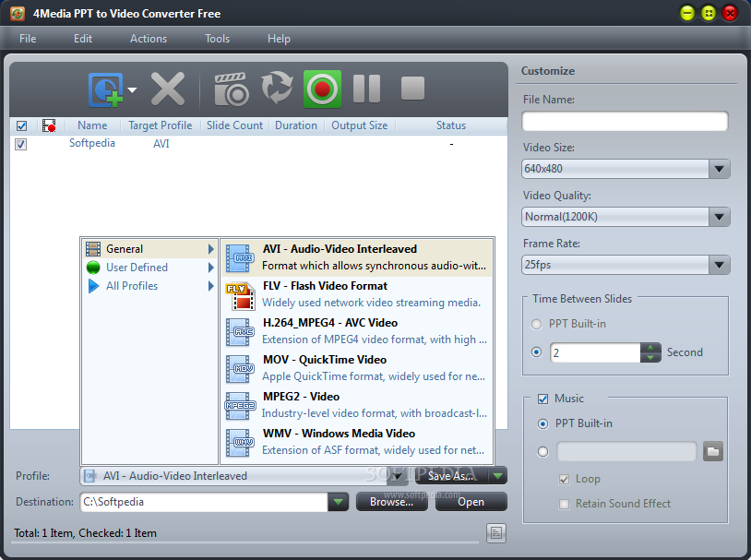The image size is (751, 560).
Task: Click the Stop toolbar icon
Action: click(x=412, y=89)
